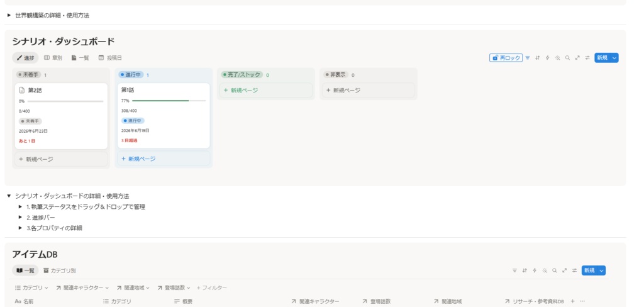This screenshot has width=644, height=307.
Task: Open シナリオ・ダッシュボード in full page
Action: tap(577, 58)
